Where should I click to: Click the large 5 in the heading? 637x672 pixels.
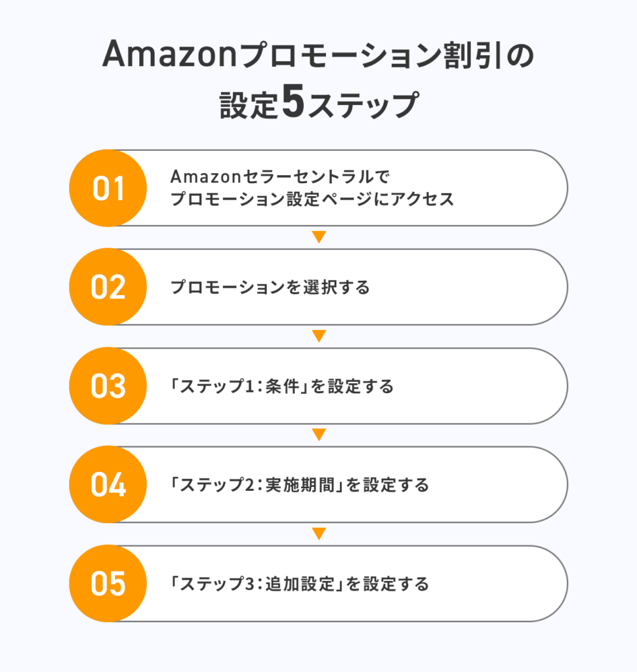293,101
